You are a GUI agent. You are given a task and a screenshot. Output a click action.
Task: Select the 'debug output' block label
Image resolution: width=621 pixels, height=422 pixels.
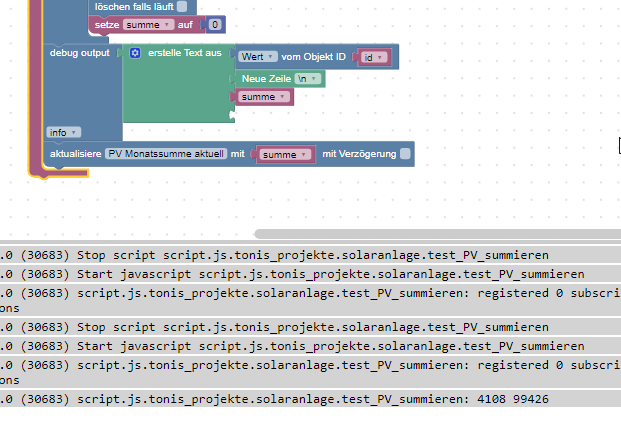tap(80, 53)
